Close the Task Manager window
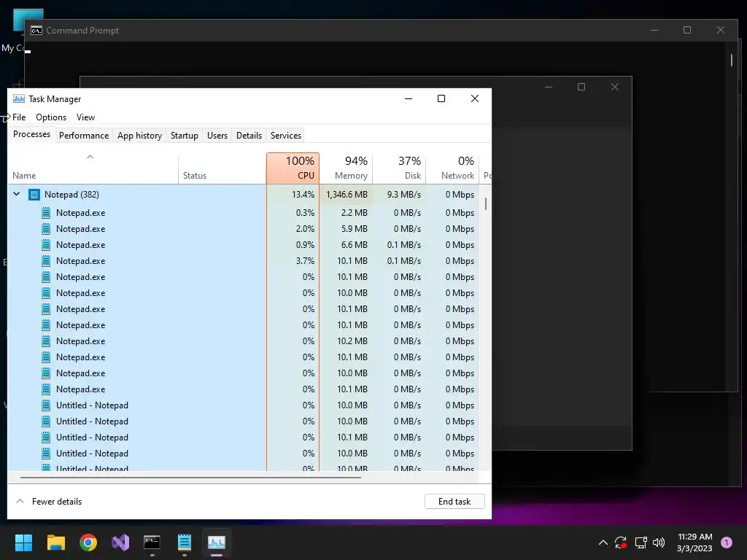The image size is (747, 560). point(475,98)
